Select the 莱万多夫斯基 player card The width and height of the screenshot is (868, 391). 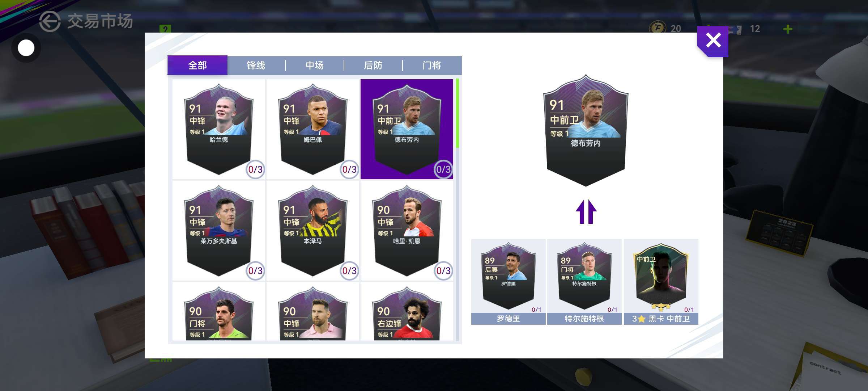[219, 231]
